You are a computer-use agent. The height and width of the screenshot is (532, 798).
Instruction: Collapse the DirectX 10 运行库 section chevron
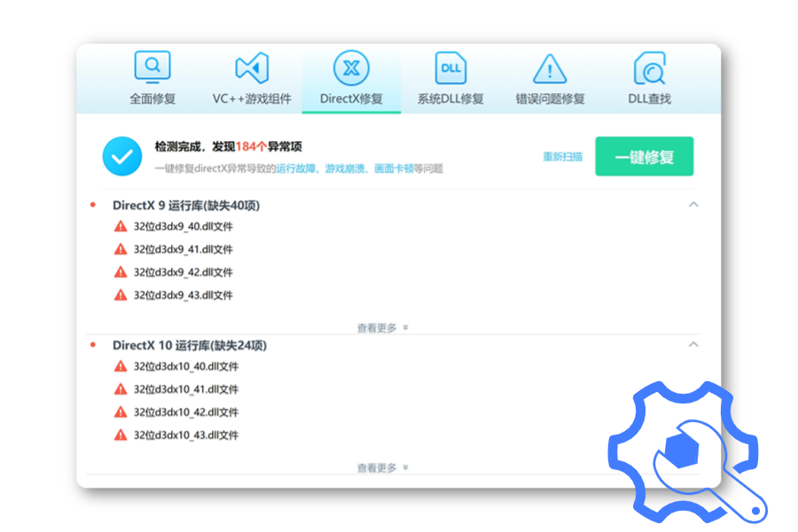click(x=693, y=345)
